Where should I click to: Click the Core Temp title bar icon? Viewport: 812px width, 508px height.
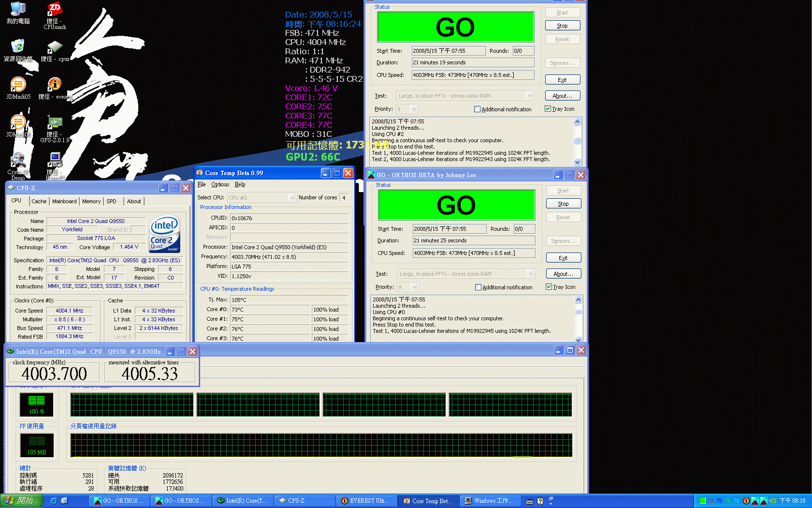(x=200, y=173)
